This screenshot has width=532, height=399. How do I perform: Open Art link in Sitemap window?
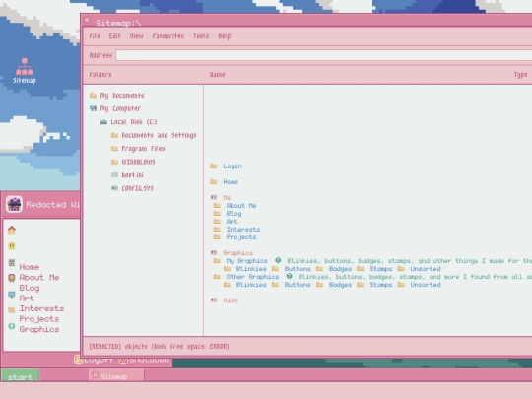232,222
